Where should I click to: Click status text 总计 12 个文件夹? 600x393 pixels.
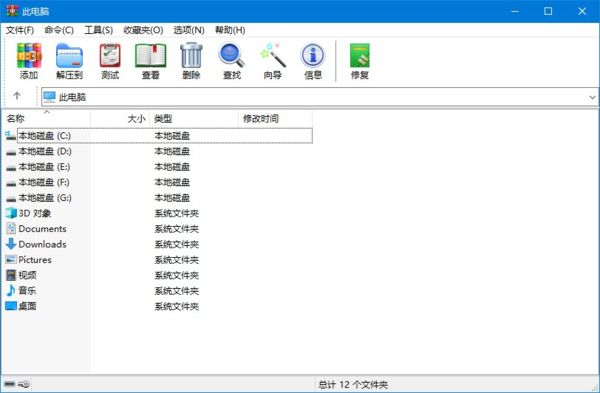point(353,384)
